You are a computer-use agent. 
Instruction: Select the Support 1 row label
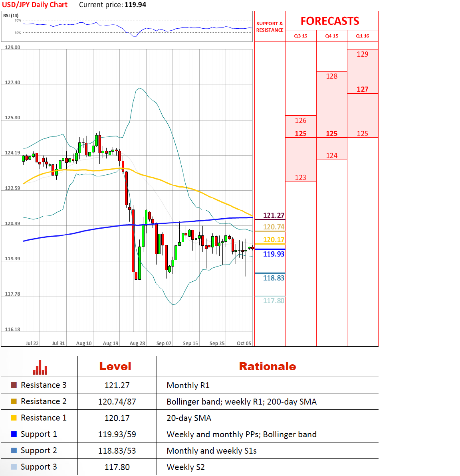(x=39, y=435)
